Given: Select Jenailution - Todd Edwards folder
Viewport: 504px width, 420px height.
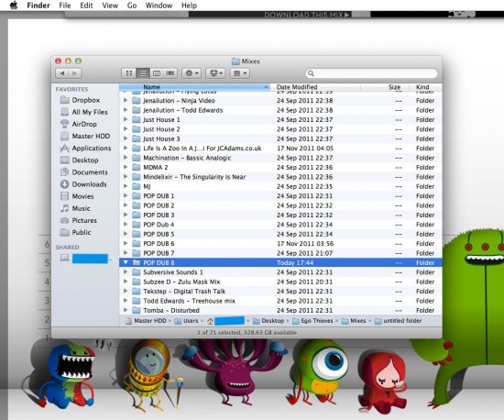Looking at the screenshot, I should pos(280,110).
